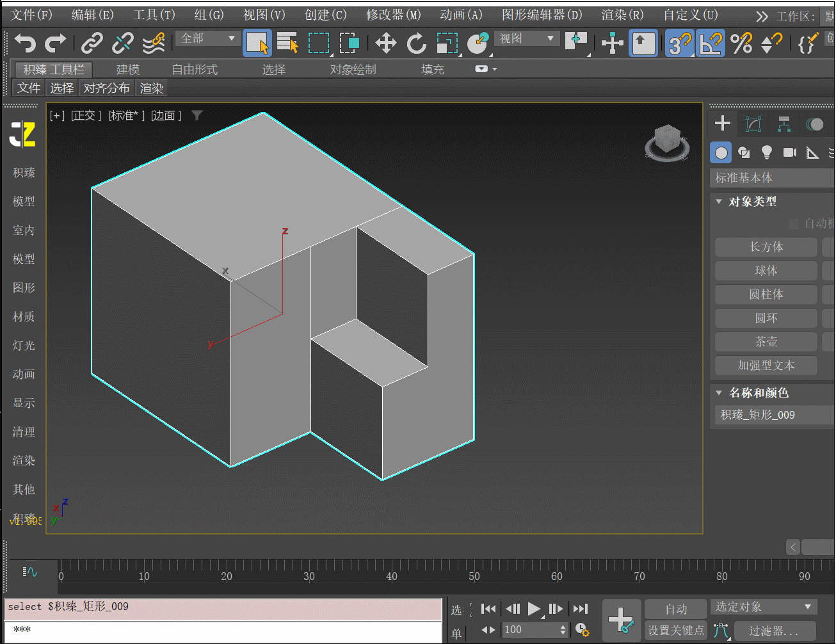Select the Geometry category (sphere icon)
The width and height of the screenshot is (836, 644).
point(721,152)
